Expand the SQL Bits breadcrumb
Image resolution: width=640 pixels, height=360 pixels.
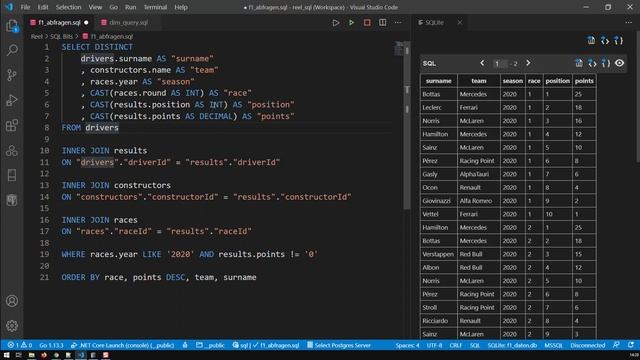(x=61, y=37)
